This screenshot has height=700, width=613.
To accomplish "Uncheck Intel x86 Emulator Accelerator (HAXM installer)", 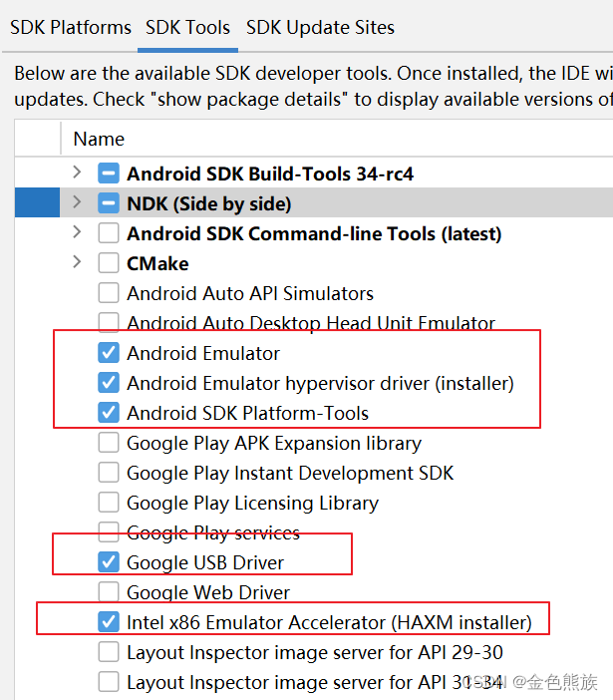I will coord(109,622).
